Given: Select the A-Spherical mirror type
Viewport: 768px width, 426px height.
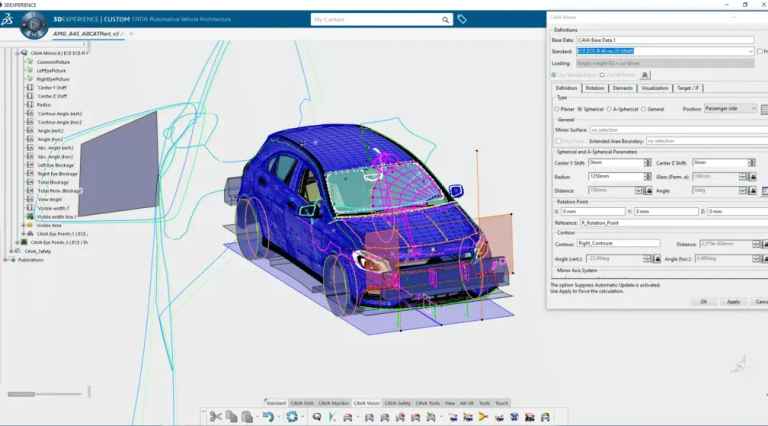Looking at the screenshot, I should pyautogui.click(x=609, y=108).
